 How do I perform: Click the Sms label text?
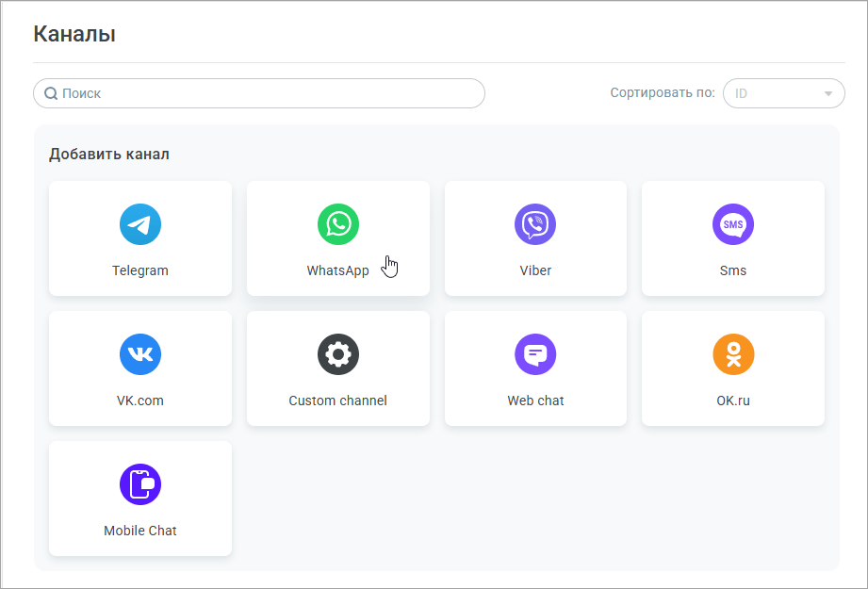pos(733,270)
